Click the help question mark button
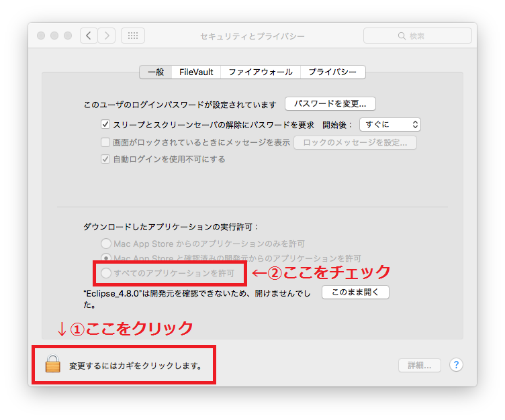This screenshot has width=505, height=420. [x=457, y=365]
